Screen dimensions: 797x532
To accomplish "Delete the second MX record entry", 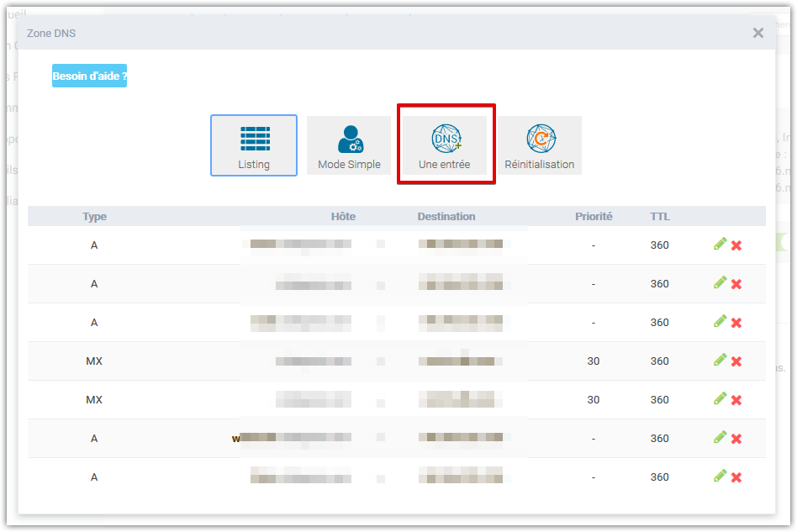I will tap(736, 399).
